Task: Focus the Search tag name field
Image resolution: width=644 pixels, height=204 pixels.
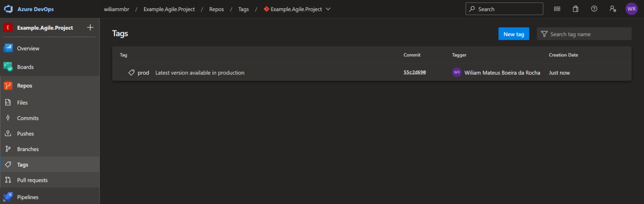Action: pyautogui.click(x=584, y=34)
